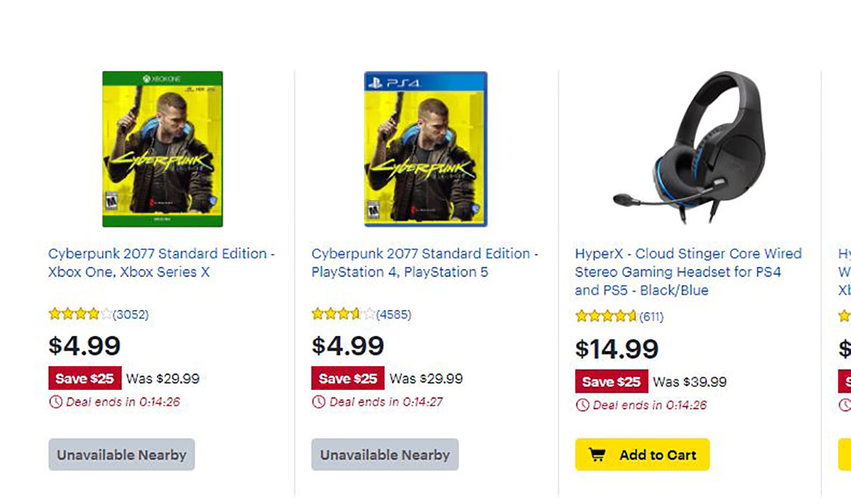Click star rating for Cyberpunk Xbox One
This screenshot has width=851, height=504.
(80, 314)
